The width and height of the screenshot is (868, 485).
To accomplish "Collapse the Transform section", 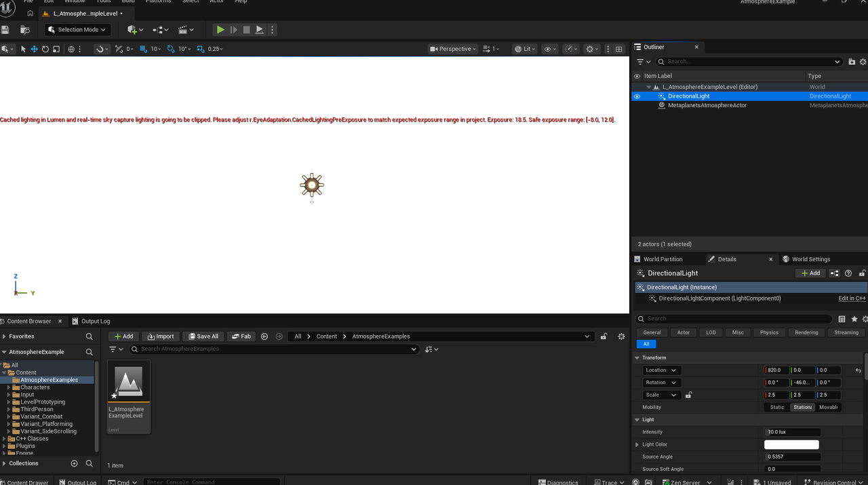I will tap(637, 357).
